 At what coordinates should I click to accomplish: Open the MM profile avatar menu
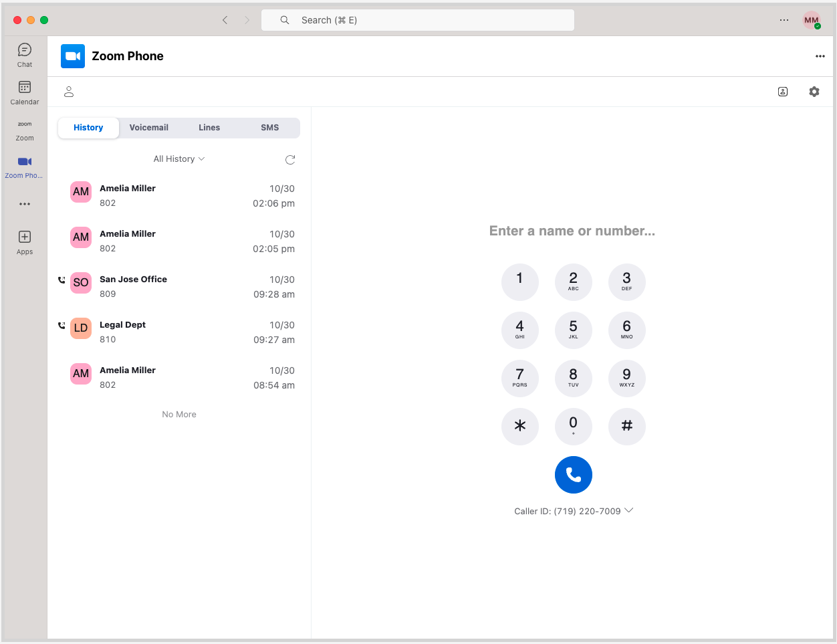click(812, 20)
